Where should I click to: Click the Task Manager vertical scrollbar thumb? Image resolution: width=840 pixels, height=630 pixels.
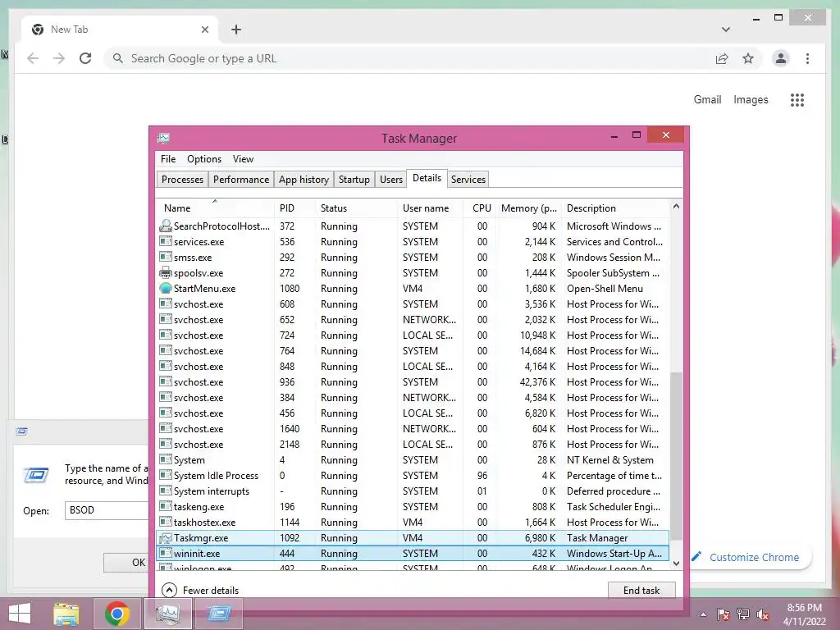676,456
